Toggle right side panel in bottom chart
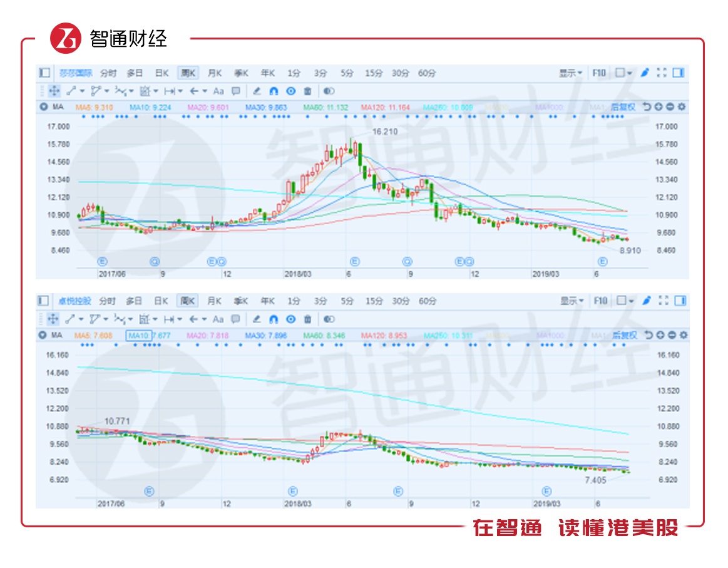Image resolution: width=728 pixels, height=568 pixels. tap(680, 301)
